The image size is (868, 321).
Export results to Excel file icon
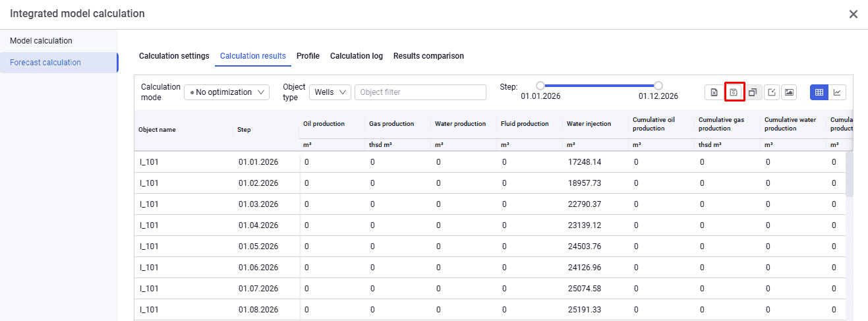pyautogui.click(x=714, y=92)
